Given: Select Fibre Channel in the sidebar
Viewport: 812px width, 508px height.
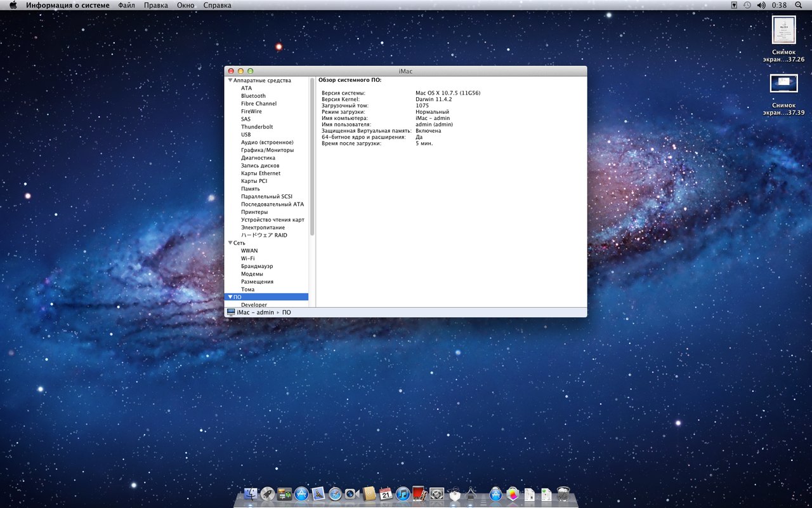Looking at the screenshot, I should (x=259, y=104).
